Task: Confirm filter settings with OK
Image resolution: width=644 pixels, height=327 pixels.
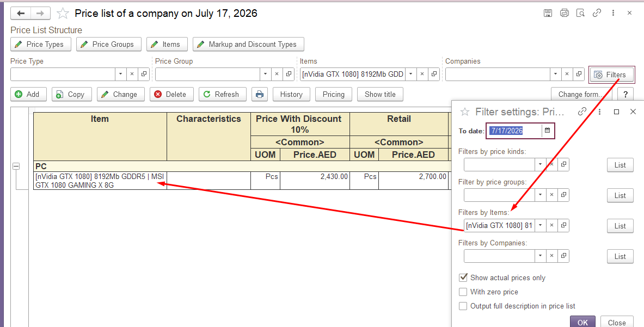Action: pyautogui.click(x=583, y=323)
